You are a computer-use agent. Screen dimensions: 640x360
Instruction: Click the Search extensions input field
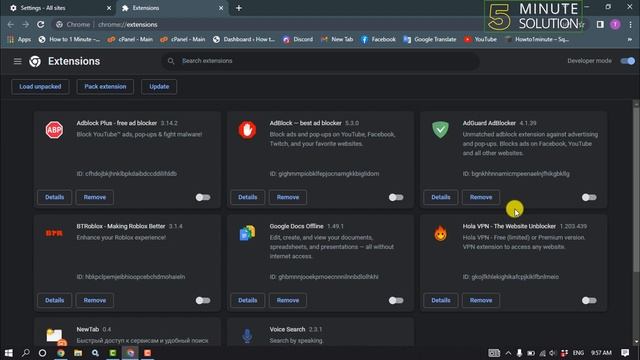[320, 61]
